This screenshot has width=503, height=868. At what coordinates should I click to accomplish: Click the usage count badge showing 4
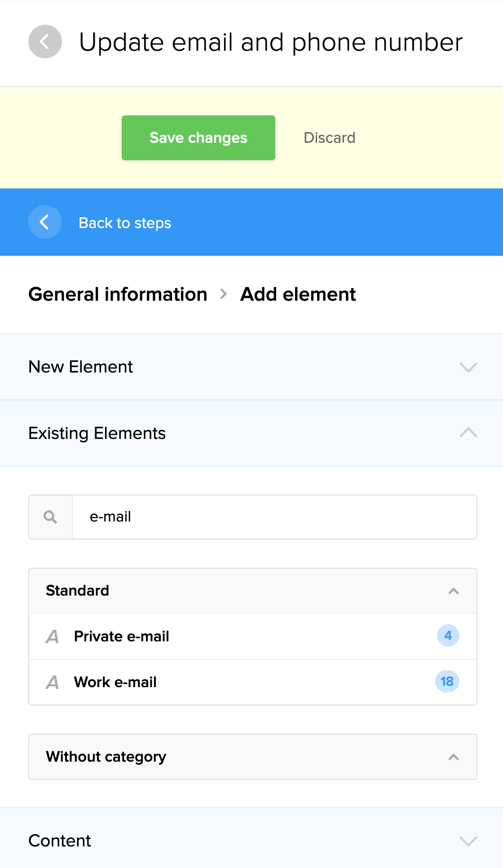(x=448, y=636)
